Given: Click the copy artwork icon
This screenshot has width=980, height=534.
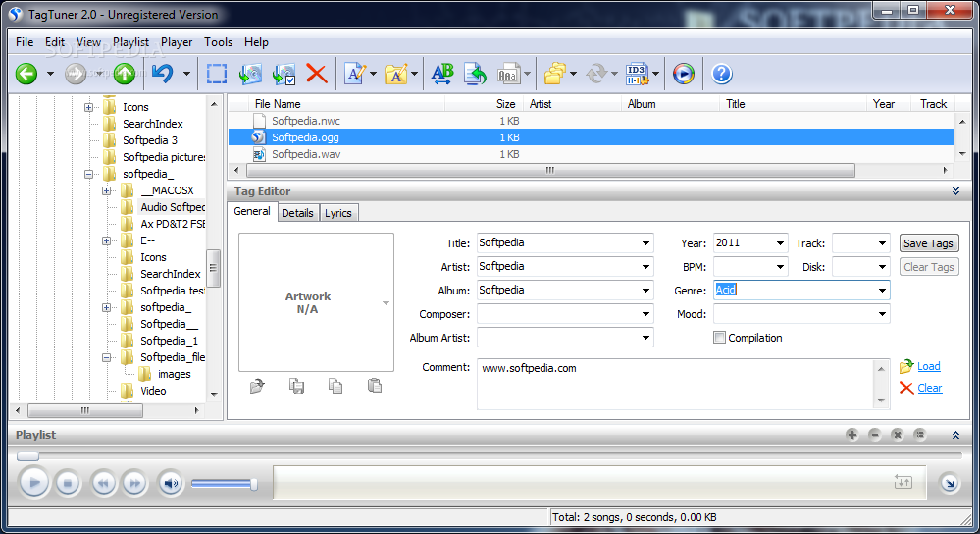Looking at the screenshot, I should pos(335,386).
